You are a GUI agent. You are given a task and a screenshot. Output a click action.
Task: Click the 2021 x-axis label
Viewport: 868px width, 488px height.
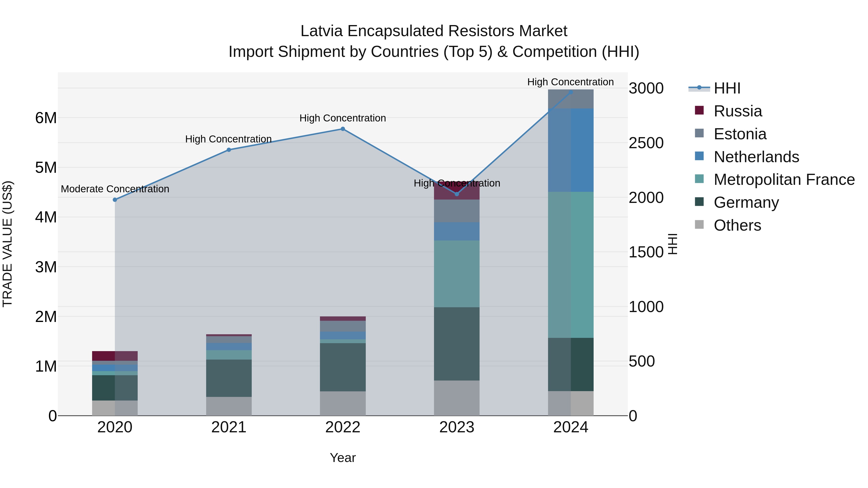tap(229, 427)
